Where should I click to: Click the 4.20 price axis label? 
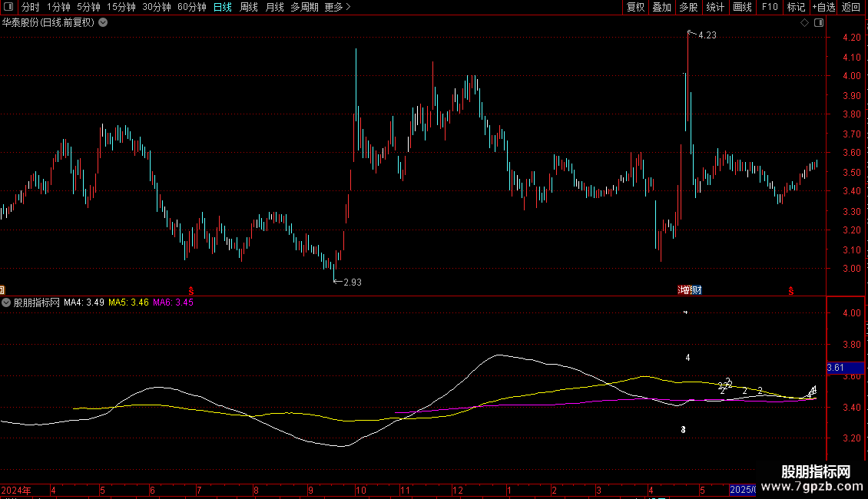click(x=851, y=38)
